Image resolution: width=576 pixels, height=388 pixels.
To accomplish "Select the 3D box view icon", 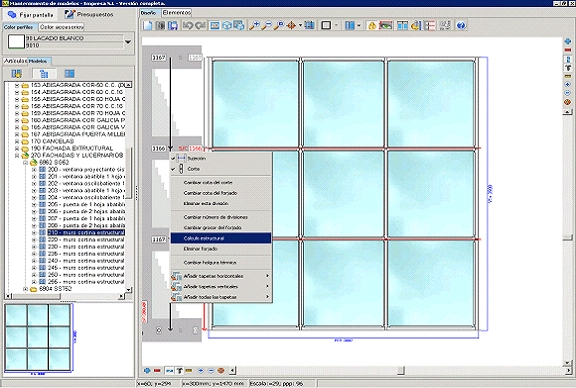I will coord(227,25).
